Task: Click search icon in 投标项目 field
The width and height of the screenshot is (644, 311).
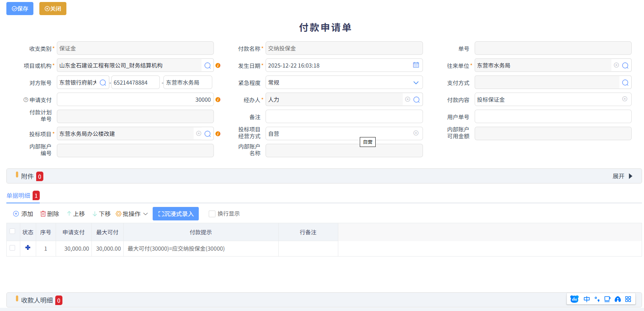Action: [x=208, y=134]
